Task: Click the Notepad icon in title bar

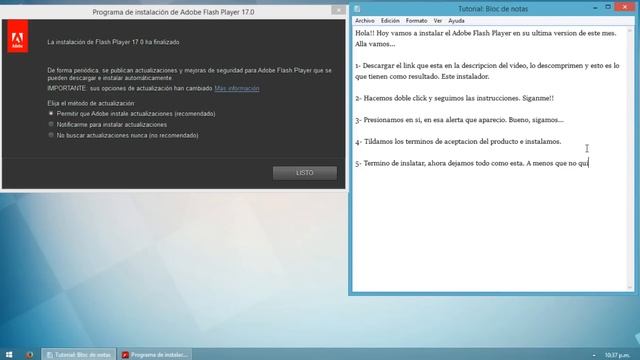Action: pyautogui.click(x=357, y=9)
